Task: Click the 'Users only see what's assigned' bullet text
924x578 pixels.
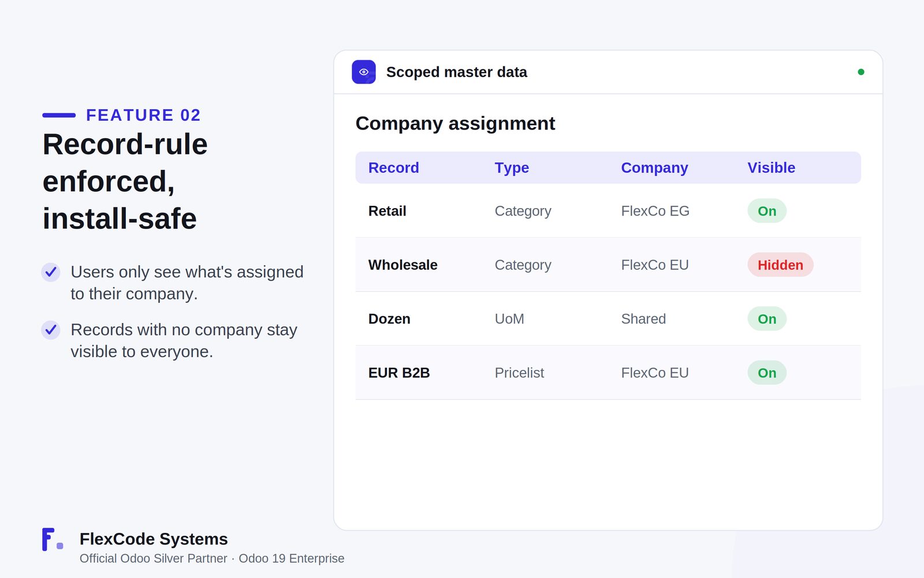Action: (187, 283)
